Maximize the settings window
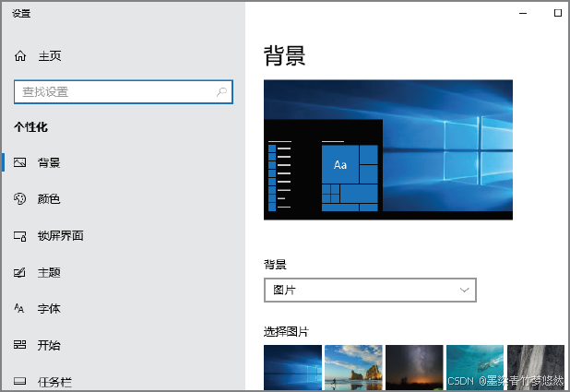Viewport: 570px width, 392px height. click(558, 13)
